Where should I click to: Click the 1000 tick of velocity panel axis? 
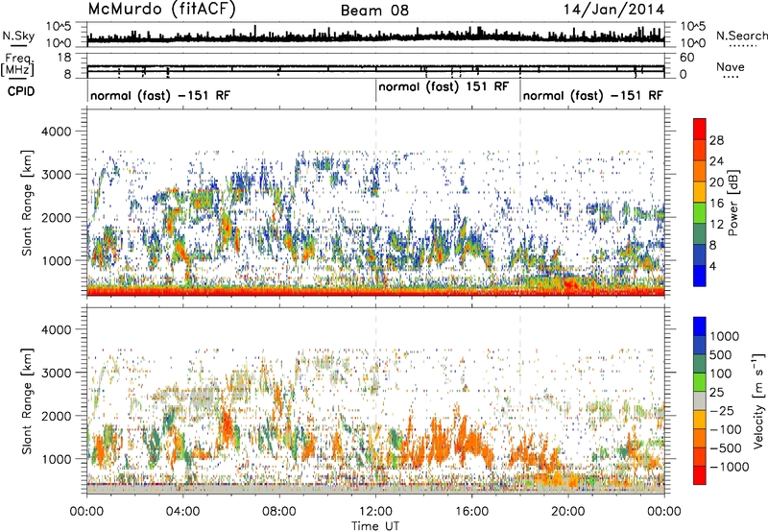point(59,458)
